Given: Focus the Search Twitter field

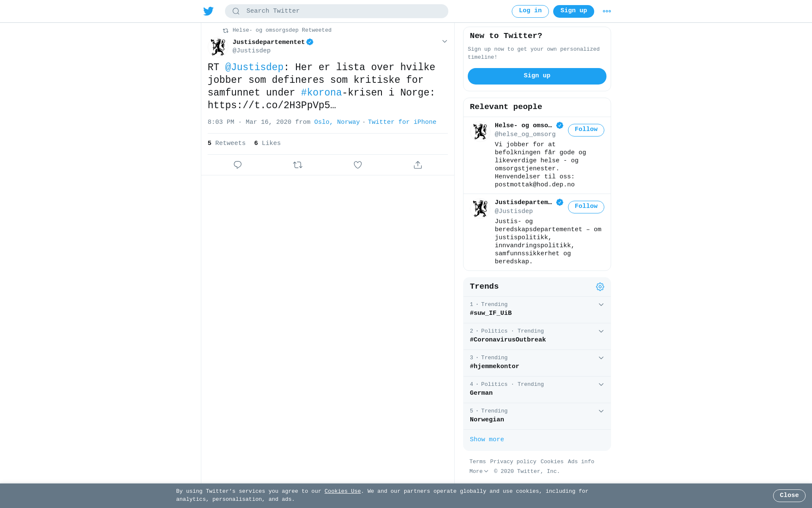Looking at the screenshot, I should (337, 11).
